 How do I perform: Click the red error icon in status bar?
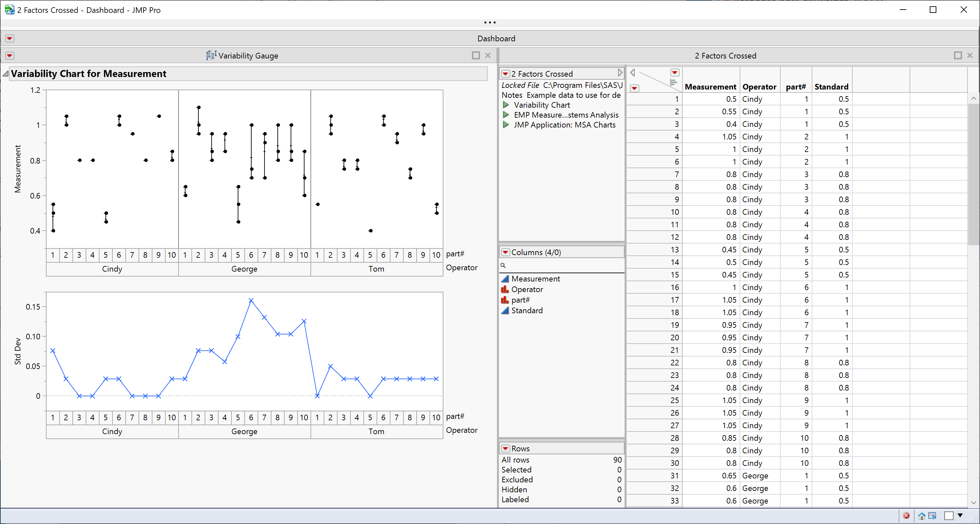(906, 516)
